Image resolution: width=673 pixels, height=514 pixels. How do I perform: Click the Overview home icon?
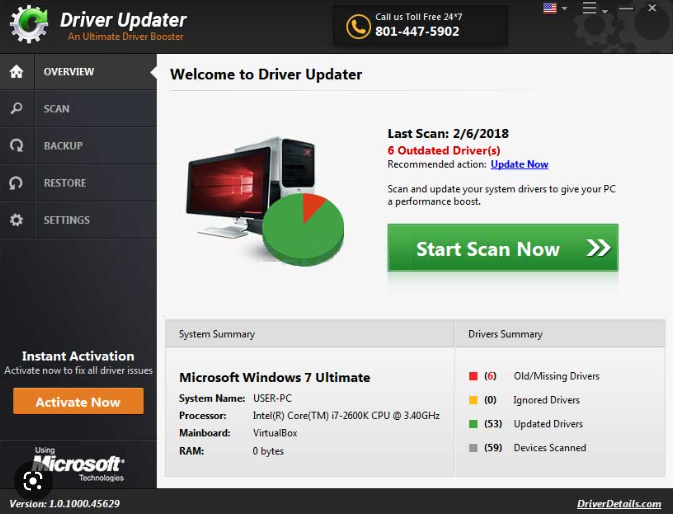[16, 71]
